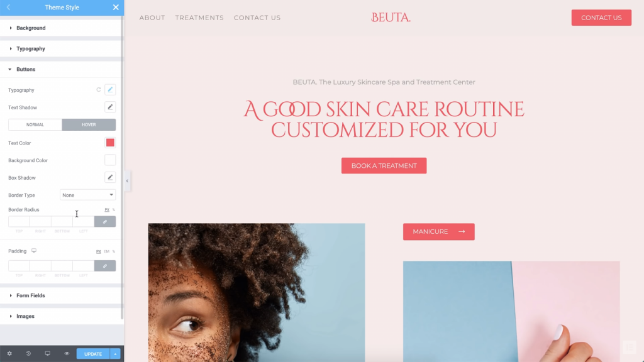Switch to the Normal state tab
This screenshot has width=644, height=362.
pos(35,124)
